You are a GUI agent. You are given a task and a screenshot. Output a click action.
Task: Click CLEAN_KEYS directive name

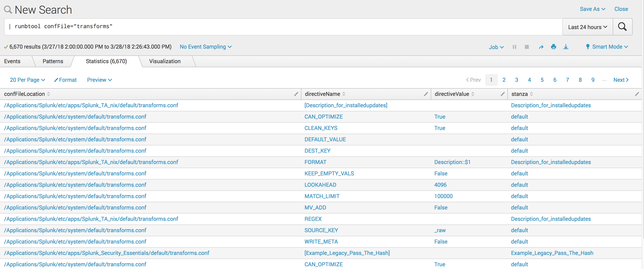point(321,128)
